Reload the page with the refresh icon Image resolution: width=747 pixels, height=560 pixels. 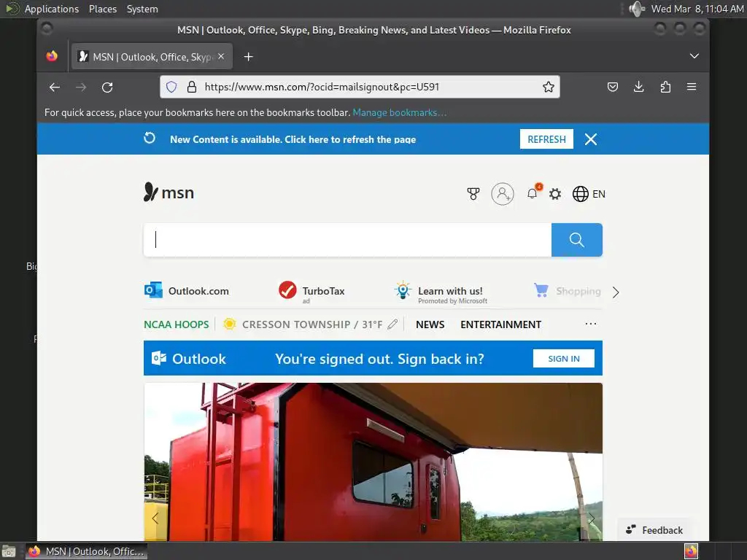click(x=107, y=87)
